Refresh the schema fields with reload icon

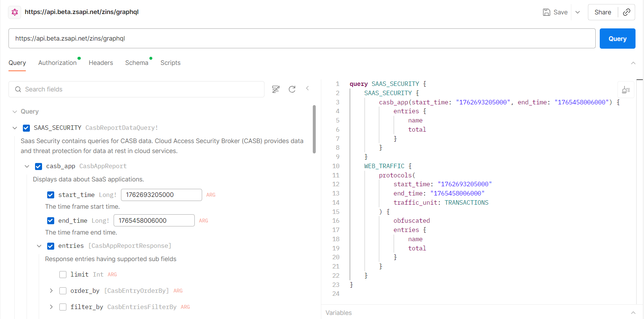(292, 89)
